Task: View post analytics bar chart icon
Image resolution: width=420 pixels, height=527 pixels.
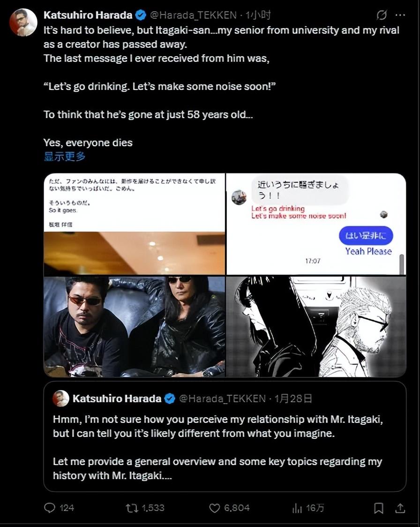Action: tap(297, 508)
